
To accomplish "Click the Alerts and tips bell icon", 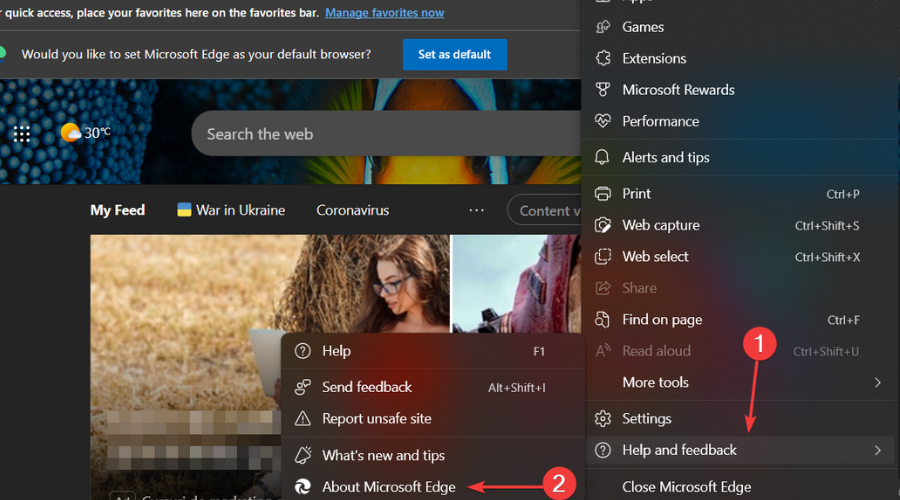I will [x=602, y=157].
